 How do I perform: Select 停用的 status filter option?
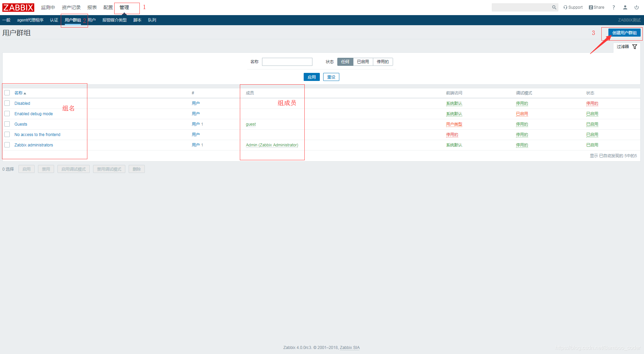click(x=383, y=62)
